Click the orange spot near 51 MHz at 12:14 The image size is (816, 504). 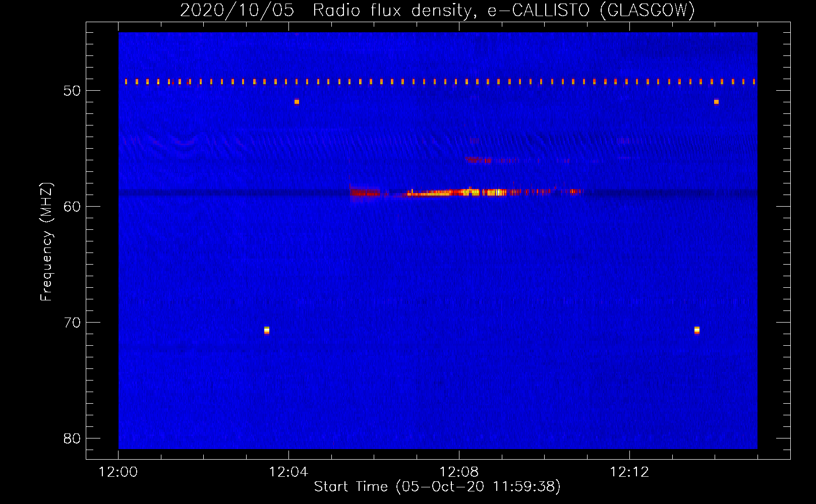716,102
